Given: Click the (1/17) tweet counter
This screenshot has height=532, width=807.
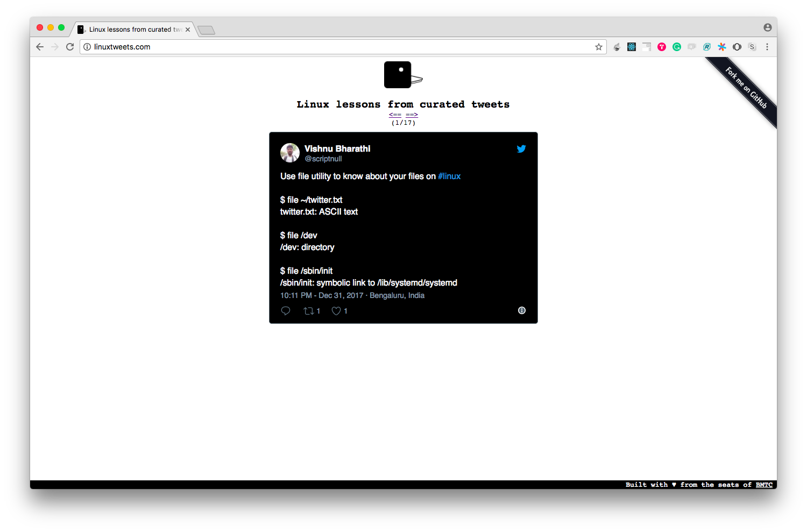Looking at the screenshot, I should 403,123.
